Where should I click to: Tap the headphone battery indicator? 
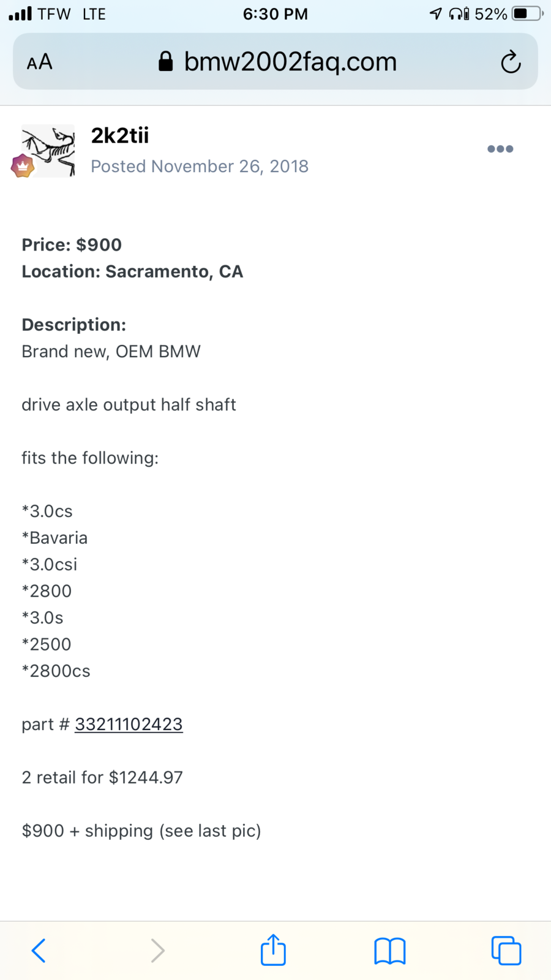[458, 13]
